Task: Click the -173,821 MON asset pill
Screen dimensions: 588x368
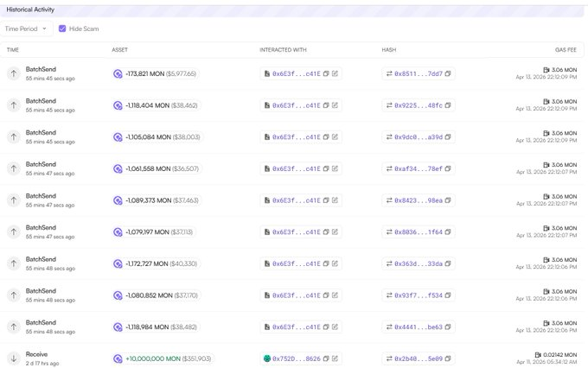Action: pos(155,73)
